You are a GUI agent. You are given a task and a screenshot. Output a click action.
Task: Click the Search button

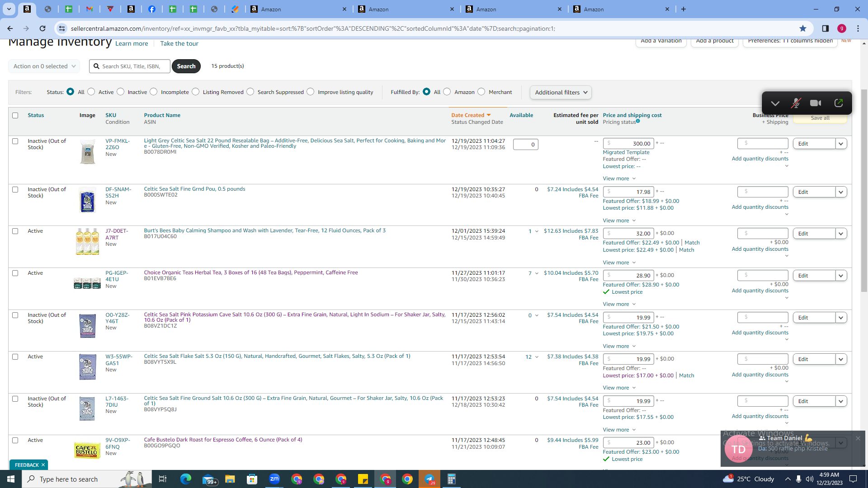[x=186, y=66]
